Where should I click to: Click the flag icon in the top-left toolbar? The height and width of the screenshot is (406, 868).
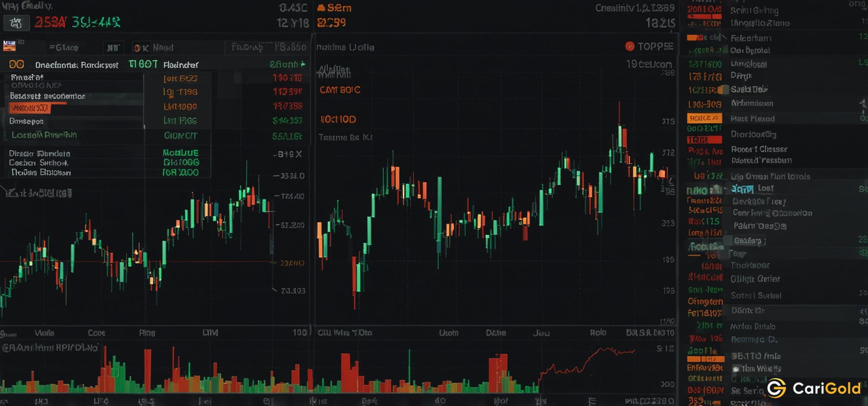[x=9, y=46]
